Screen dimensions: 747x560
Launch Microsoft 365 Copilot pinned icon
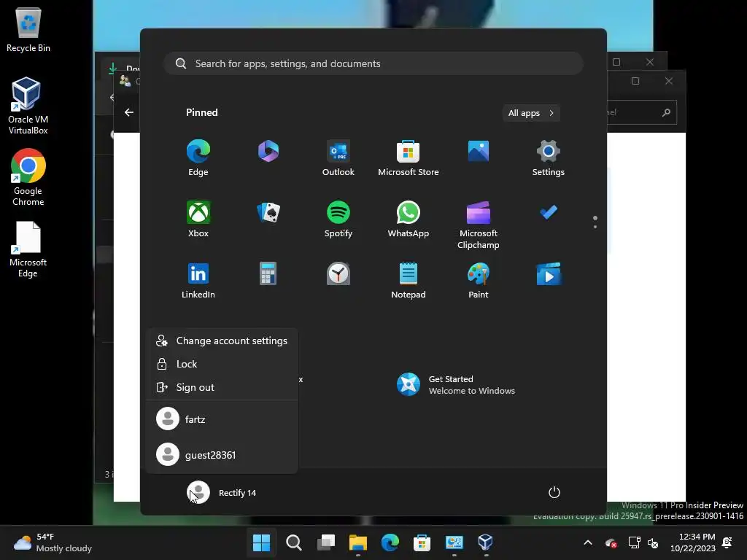[268, 151]
